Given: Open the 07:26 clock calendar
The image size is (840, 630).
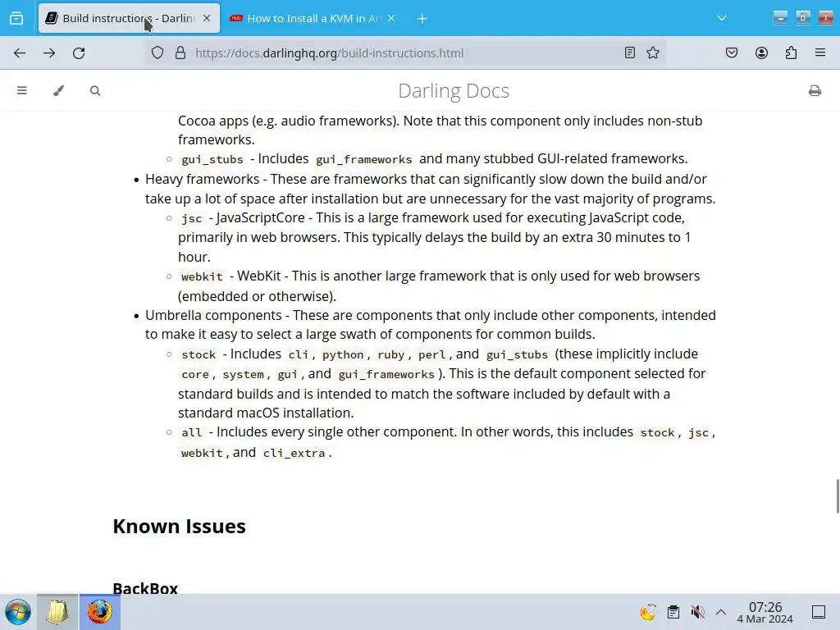Looking at the screenshot, I should click(x=765, y=612).
